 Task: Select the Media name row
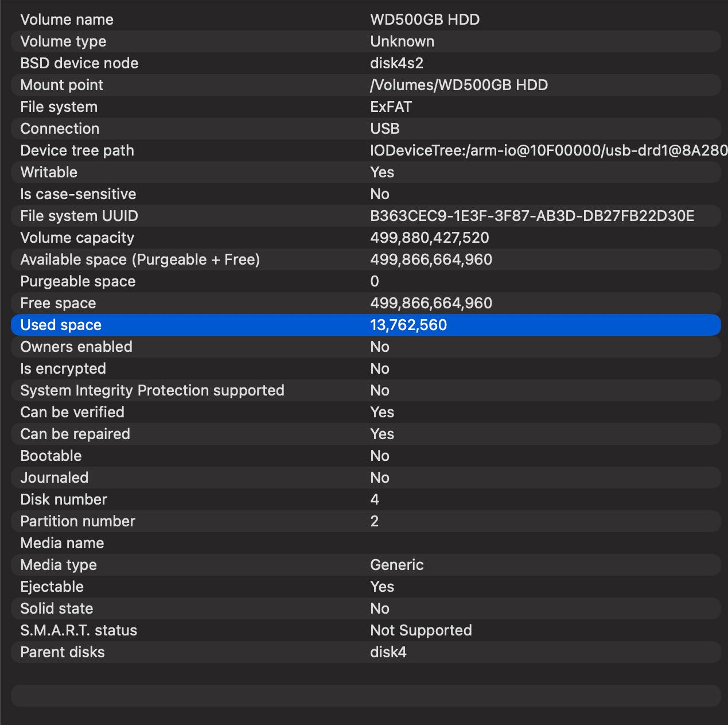pyautogui.click(x=366, y=543)
